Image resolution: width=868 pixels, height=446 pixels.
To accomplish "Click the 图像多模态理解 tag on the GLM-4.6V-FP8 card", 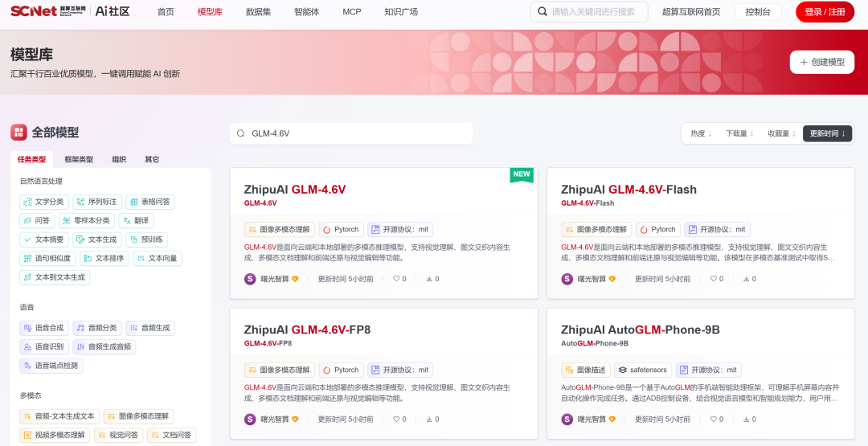I will 280,370.
